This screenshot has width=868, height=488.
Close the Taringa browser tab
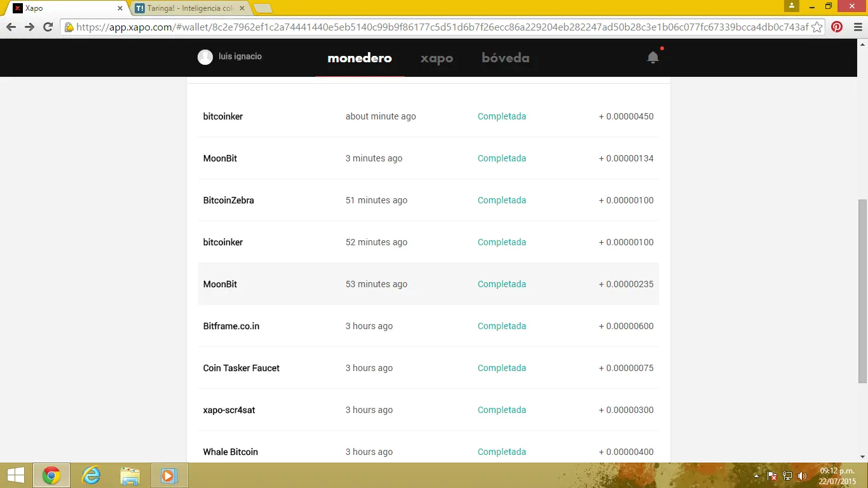pyautogui.click(x=242, y=8)
